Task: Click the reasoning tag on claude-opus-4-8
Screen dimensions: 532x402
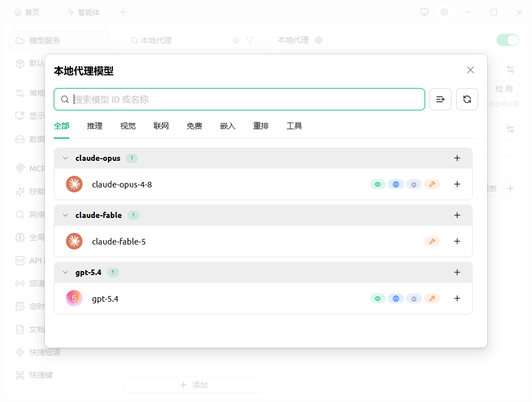Action: click(414, 184)
